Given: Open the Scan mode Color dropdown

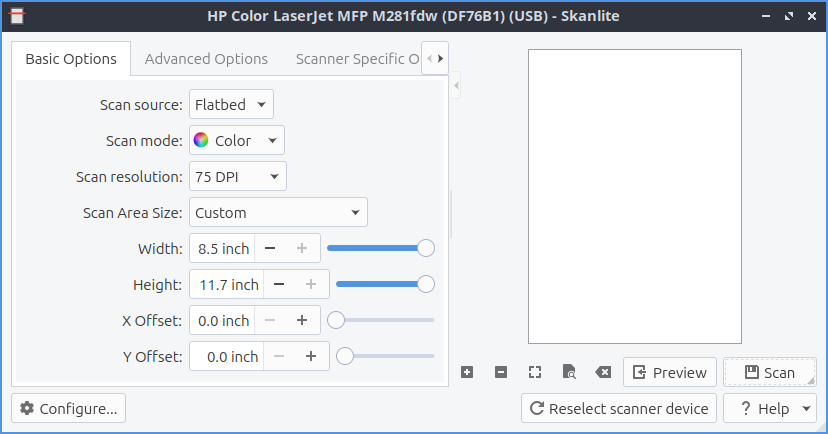Looking at the screenshot, I should 238,140.
